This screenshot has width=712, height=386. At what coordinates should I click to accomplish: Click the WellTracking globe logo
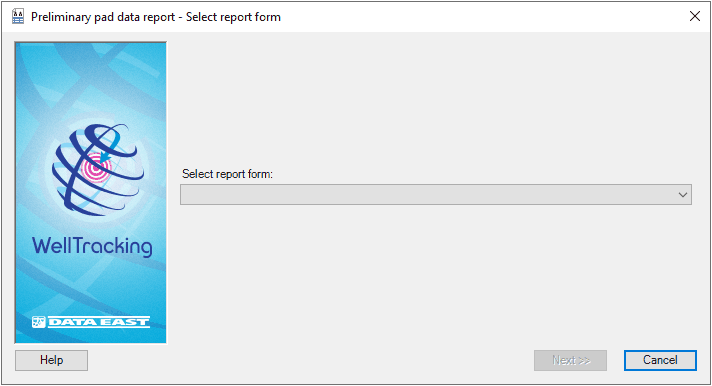pyautogui.click(x=98, y=170)
